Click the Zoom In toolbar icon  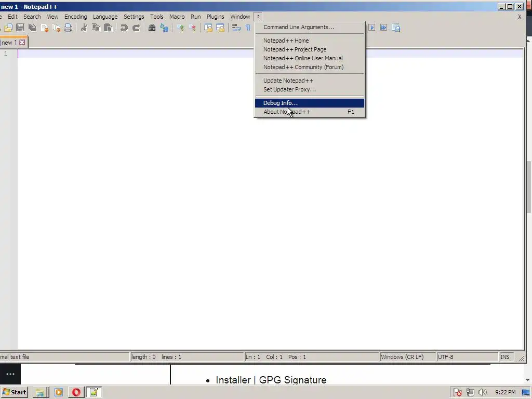click(x=180, y=28)
